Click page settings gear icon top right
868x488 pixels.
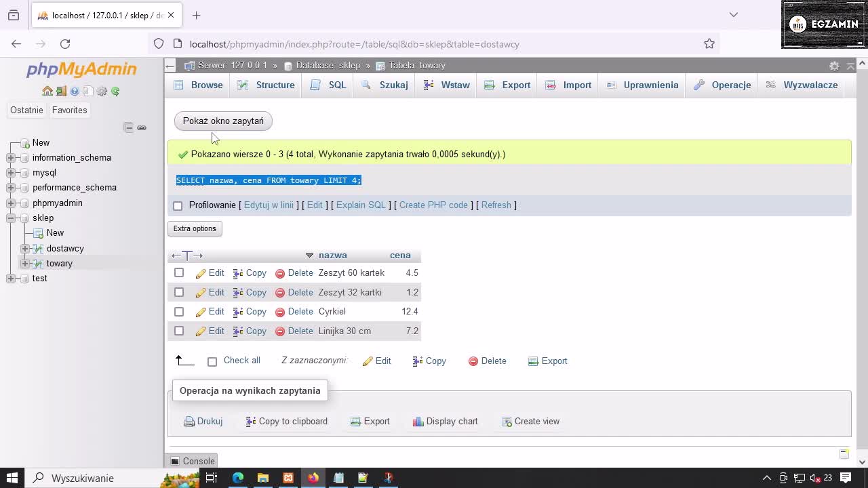pos(834,66)
